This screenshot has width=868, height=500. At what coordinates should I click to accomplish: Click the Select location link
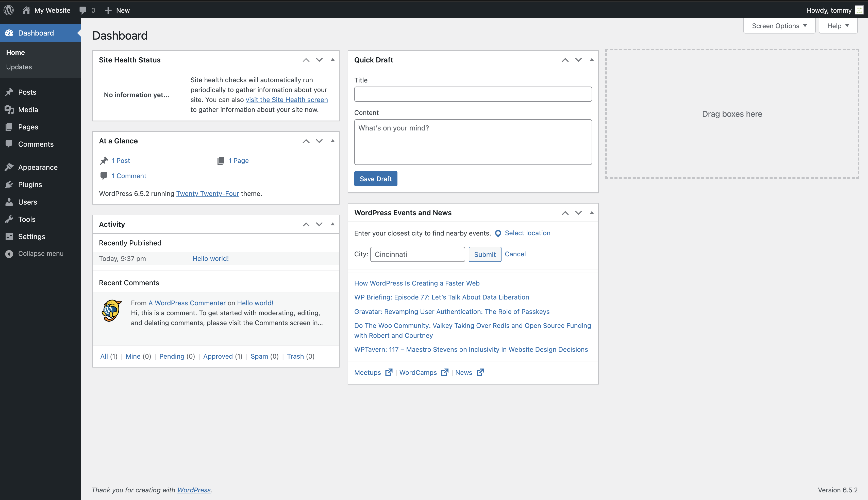(x=527, y=233)
